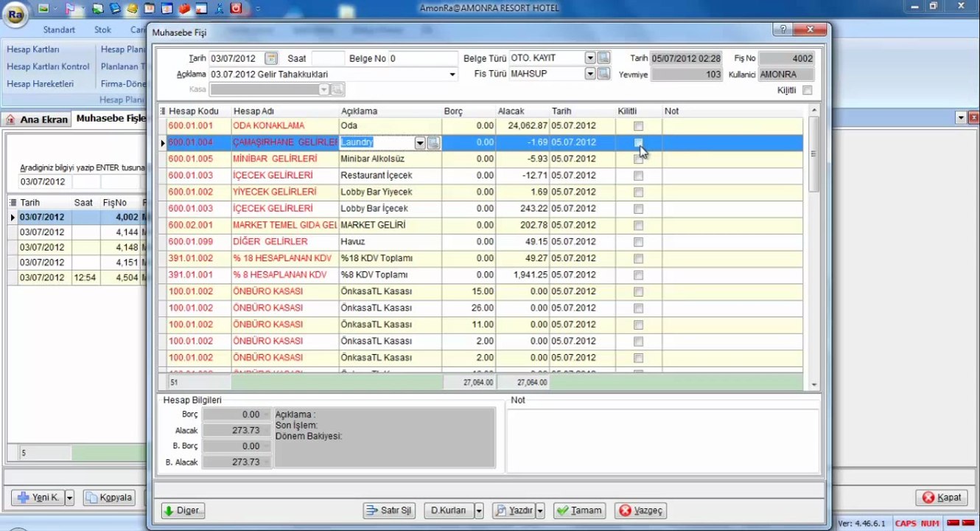Open quick toolbar customize dropdown arrow

257,9
